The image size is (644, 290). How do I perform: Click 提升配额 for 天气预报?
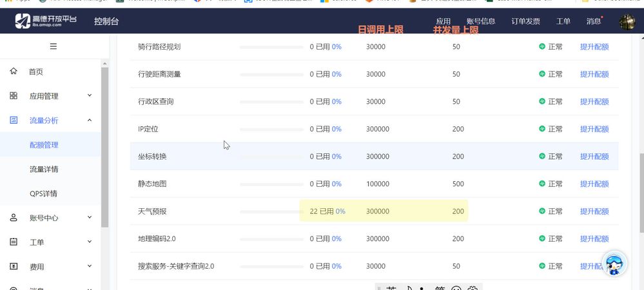point(594,211)
